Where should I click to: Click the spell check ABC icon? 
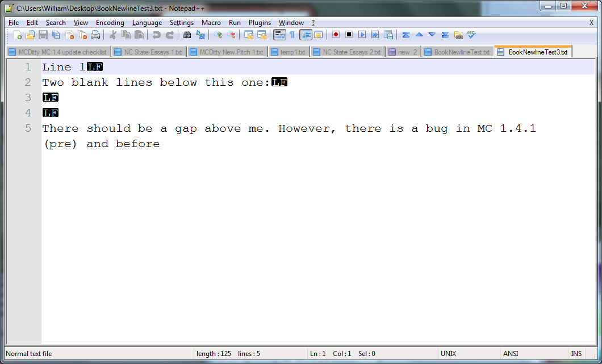click(x=471, y=35)
